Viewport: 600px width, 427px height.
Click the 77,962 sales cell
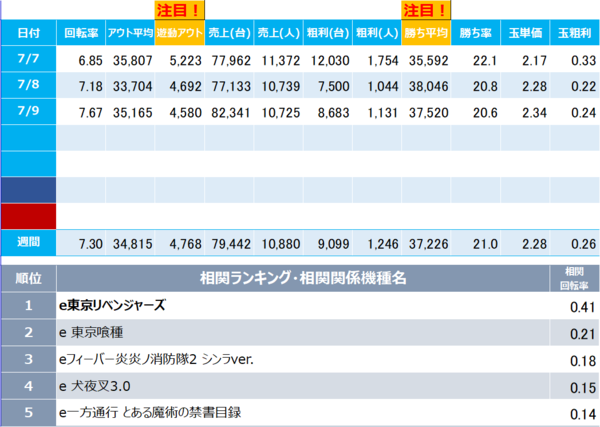coord(229,60)
